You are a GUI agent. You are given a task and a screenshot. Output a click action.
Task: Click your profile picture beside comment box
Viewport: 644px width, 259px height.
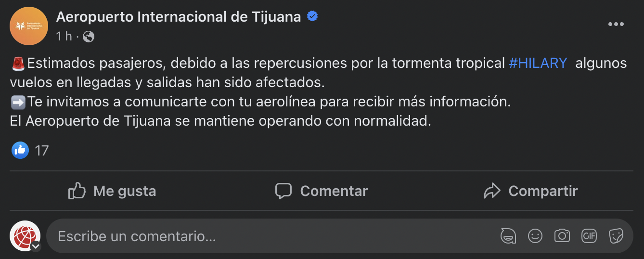(25, 235)
